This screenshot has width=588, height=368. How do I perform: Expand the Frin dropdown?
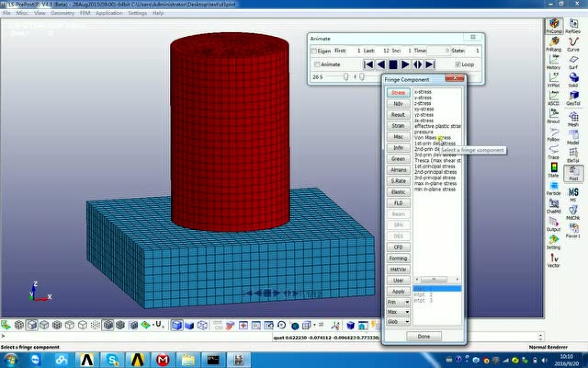pyautogui.click(x=398, y=302)
